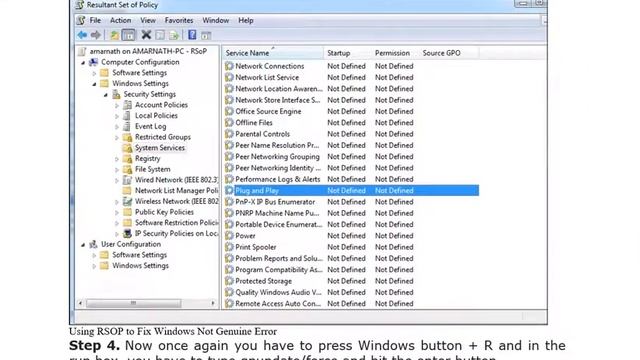Expand the Registry node arrow
This screenshot has width=640, height=360.
pyautogui.click(x=117, y=159)
